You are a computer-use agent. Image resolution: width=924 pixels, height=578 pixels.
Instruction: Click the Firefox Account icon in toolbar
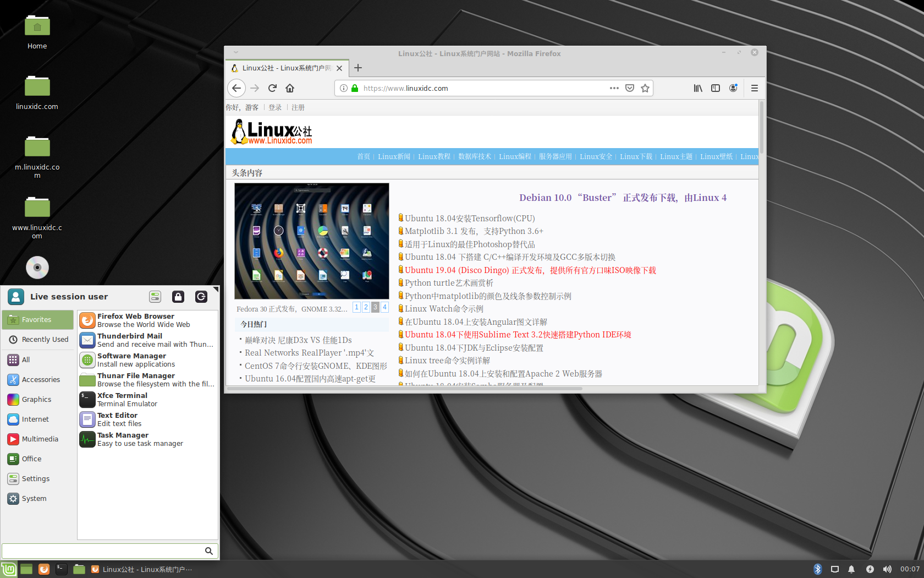(x=733, y=88)
